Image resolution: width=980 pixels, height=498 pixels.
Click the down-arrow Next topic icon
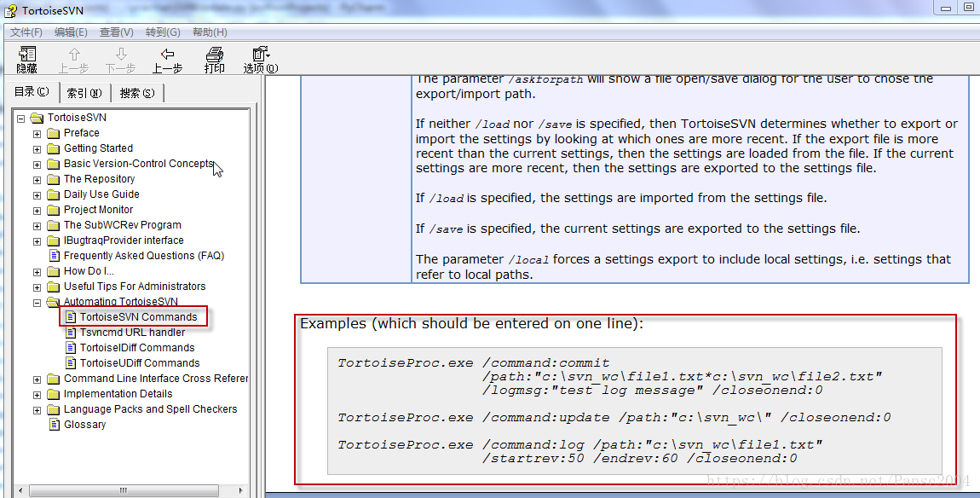click(x=121, y=54)
